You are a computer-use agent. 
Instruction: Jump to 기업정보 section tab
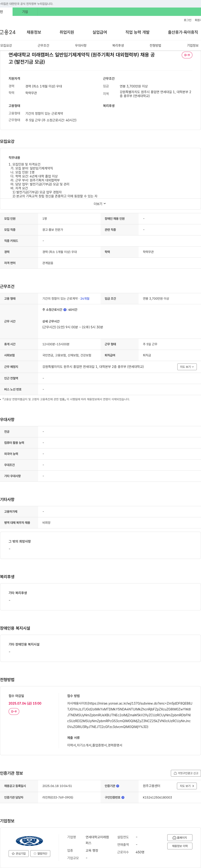click(193, 45)
